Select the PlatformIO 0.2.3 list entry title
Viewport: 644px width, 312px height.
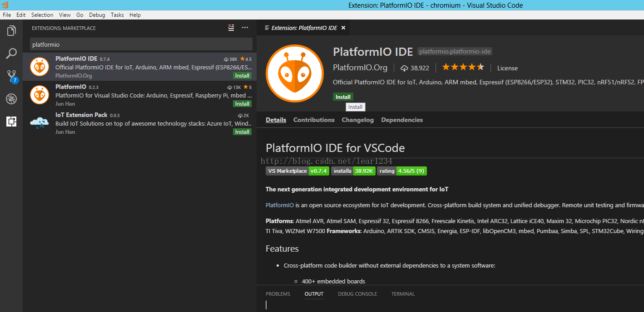pos(71,87)
